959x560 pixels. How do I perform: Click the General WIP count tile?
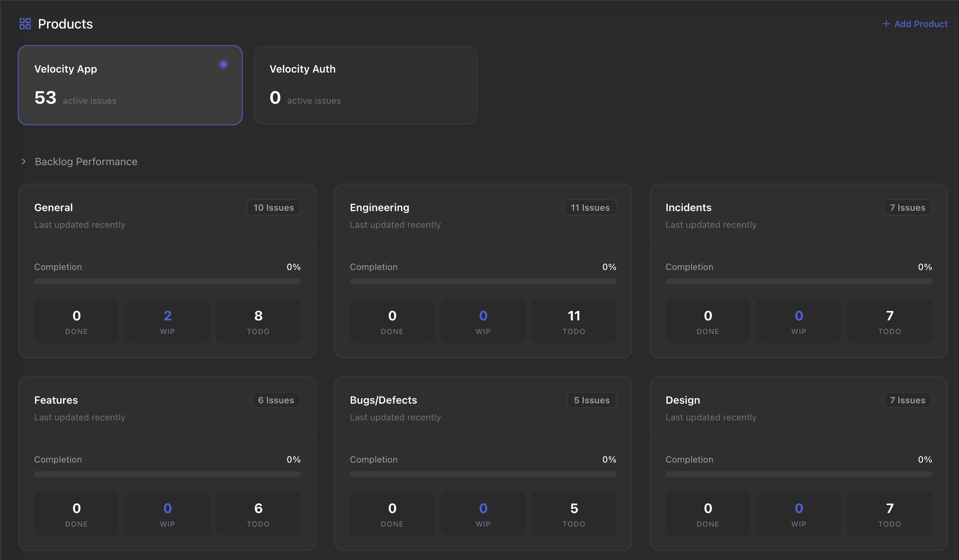(167, 321)
